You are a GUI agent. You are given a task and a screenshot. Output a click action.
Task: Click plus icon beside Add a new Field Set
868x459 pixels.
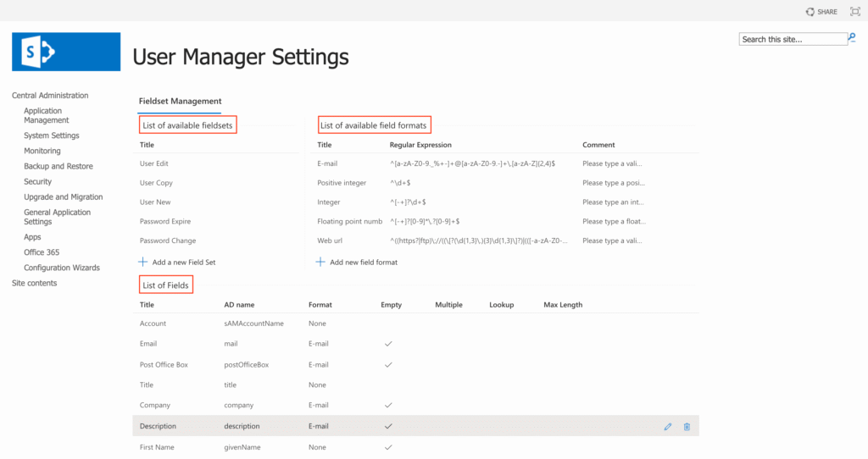(142, 262)
